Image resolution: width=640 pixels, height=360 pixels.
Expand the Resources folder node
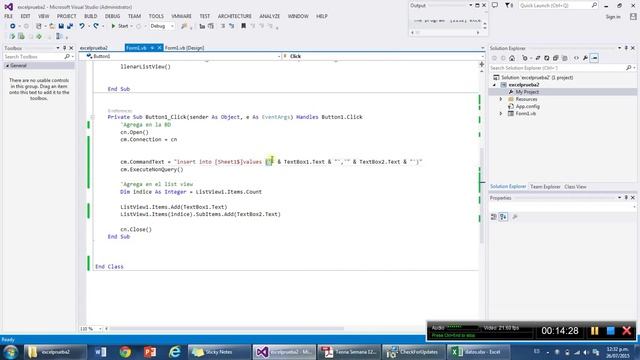(x=501, y=99)
